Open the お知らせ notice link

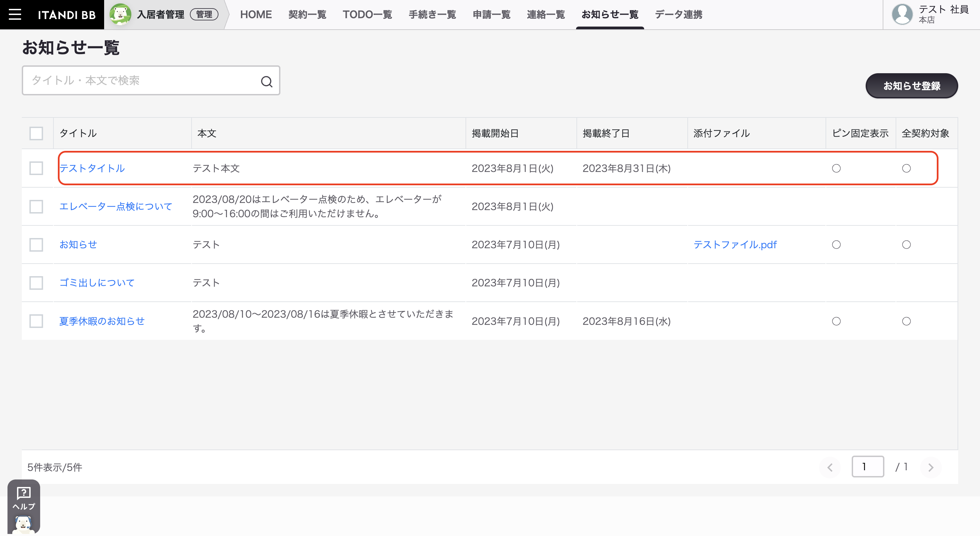point(78,245)
